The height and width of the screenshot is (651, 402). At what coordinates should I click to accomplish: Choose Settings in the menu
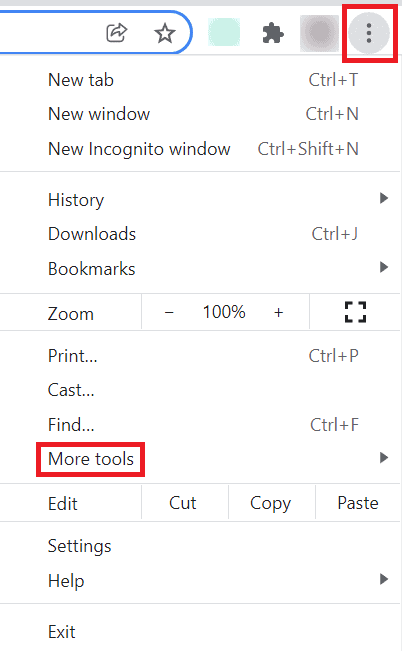(200, 546)
